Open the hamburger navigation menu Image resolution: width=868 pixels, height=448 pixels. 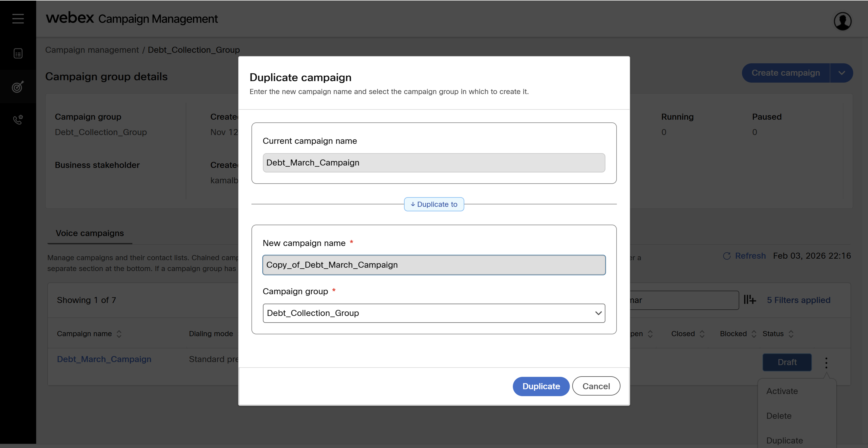pyautogui.click(x=18, y=18)
